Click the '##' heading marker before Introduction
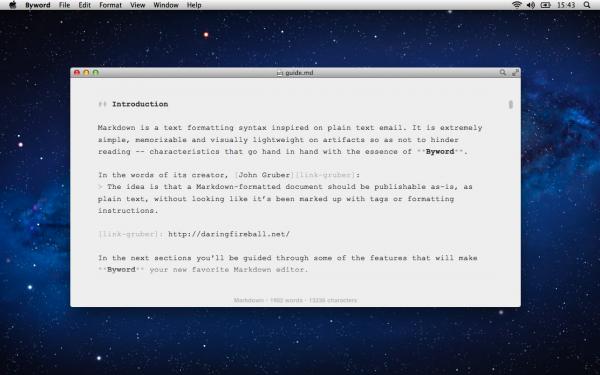This screenshot has width=600, height=375. 102,104
